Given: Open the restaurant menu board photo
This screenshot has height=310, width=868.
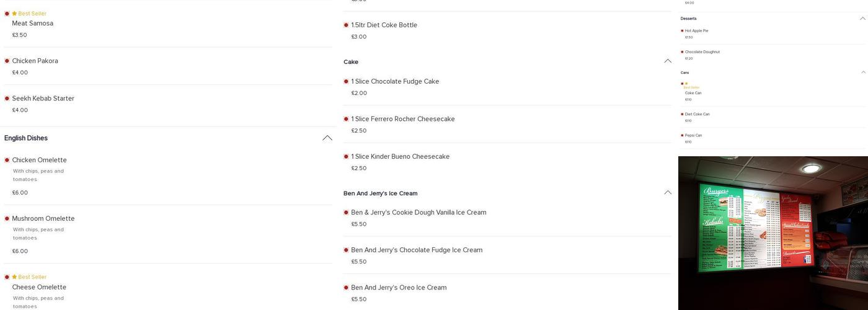Looking at the screenshot, I should [x=773, y=232].
